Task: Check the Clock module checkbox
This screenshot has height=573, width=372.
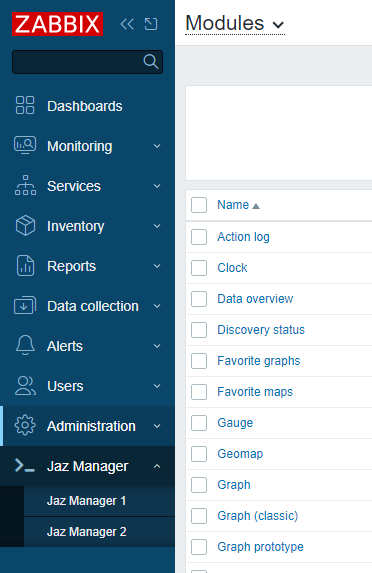Action: [199, 268]
